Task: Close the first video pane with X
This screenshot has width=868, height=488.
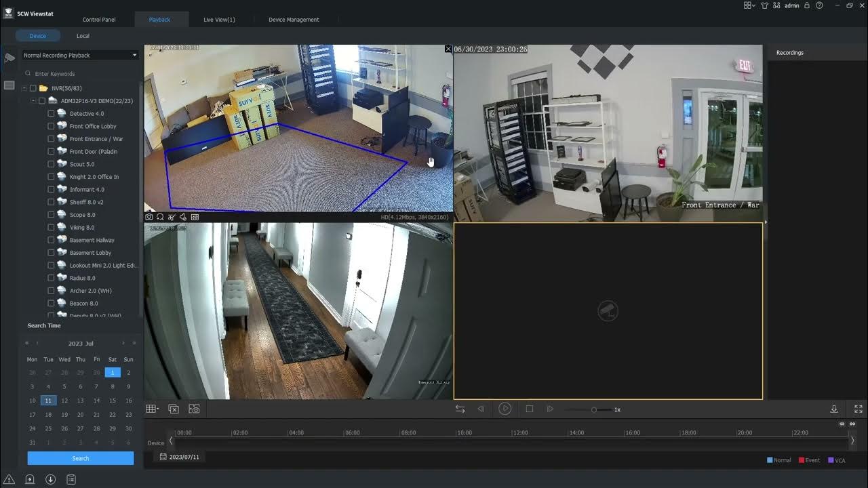Action: click(448, 49)
